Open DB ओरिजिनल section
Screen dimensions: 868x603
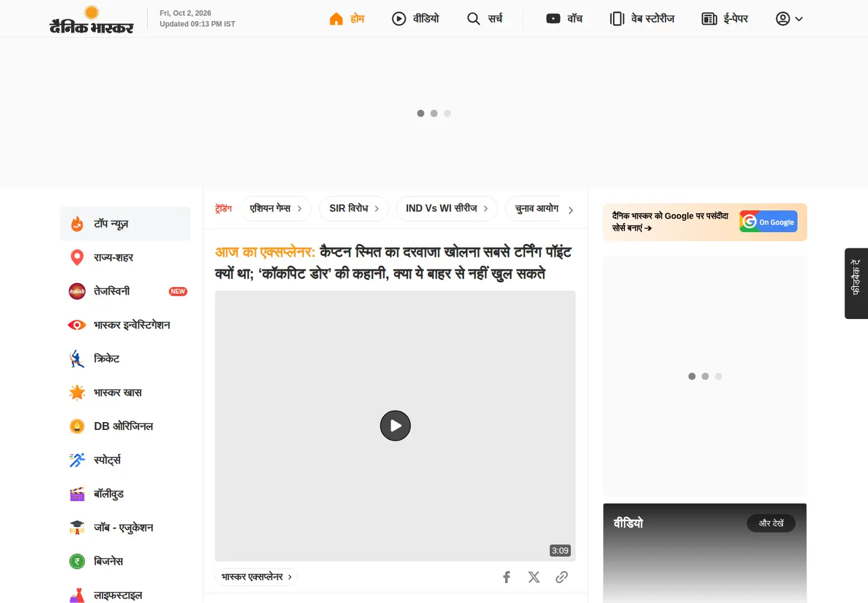(125, 426)
